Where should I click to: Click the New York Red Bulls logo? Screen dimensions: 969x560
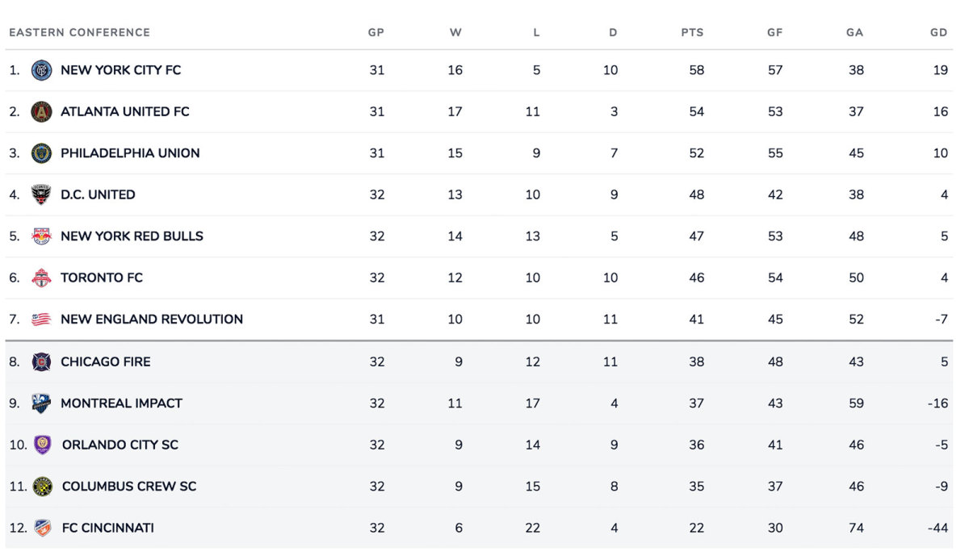[41, 236]
